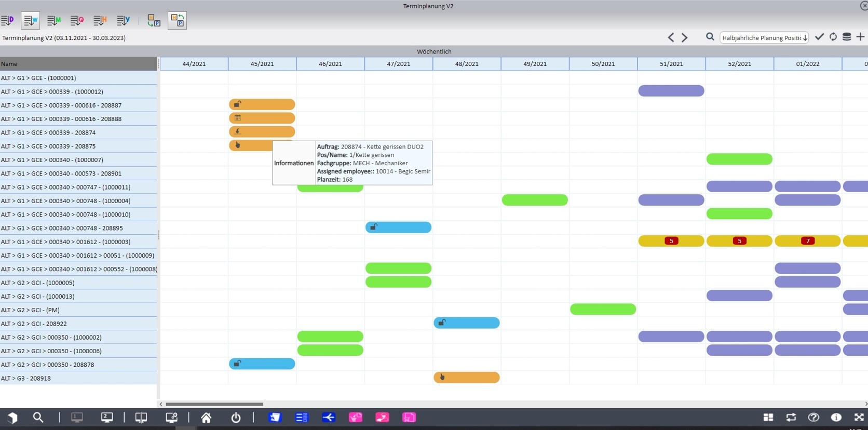Click the refresh icon
The image size is (868, 430).
833,37
